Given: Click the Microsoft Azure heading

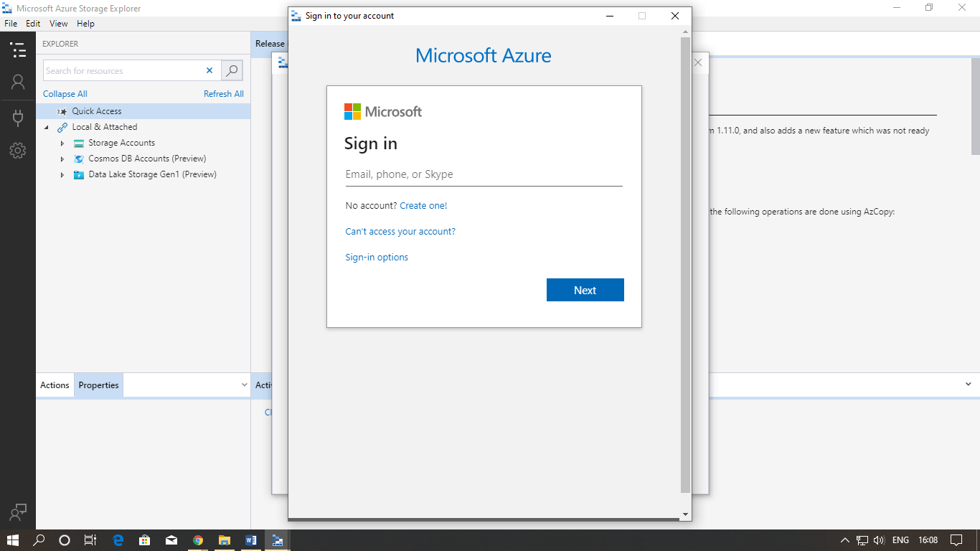Looking at the screenshot, I should 484,56.
